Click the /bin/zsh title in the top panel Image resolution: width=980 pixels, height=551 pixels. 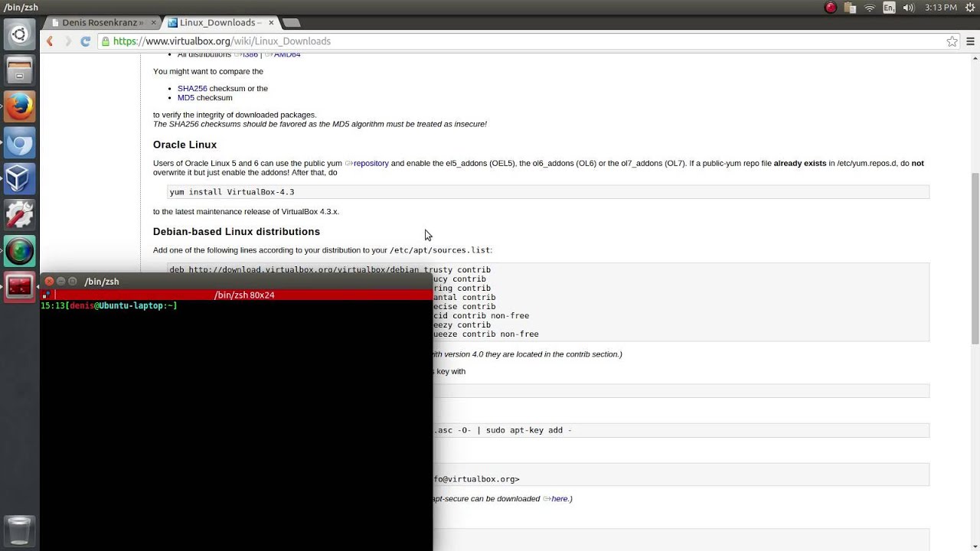tap(20, 8)
